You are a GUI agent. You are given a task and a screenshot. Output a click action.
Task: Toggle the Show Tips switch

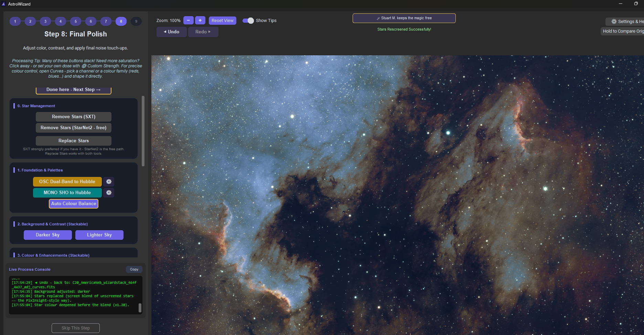click(248, 21)
